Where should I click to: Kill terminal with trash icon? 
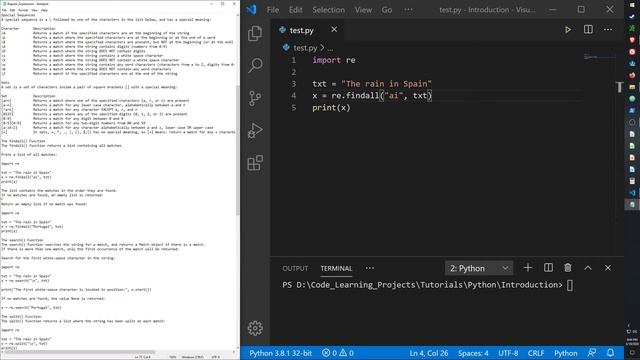(x=568, y=268)
